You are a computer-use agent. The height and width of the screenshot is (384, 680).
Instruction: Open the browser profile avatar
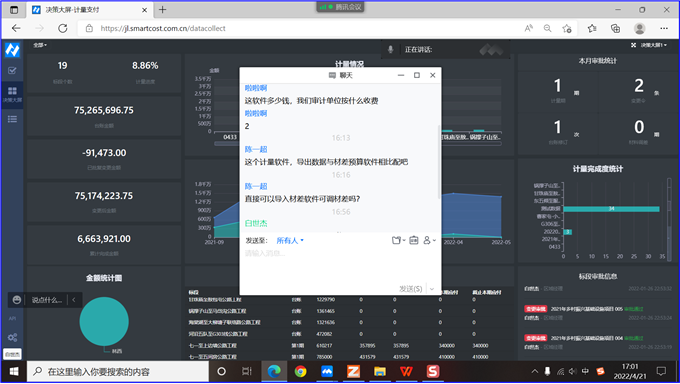(639, 28)
